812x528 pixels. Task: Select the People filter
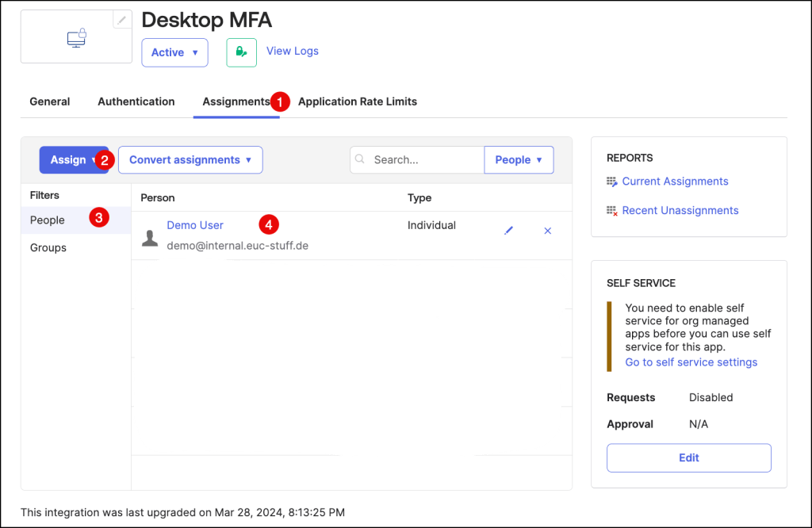point(48,220)
